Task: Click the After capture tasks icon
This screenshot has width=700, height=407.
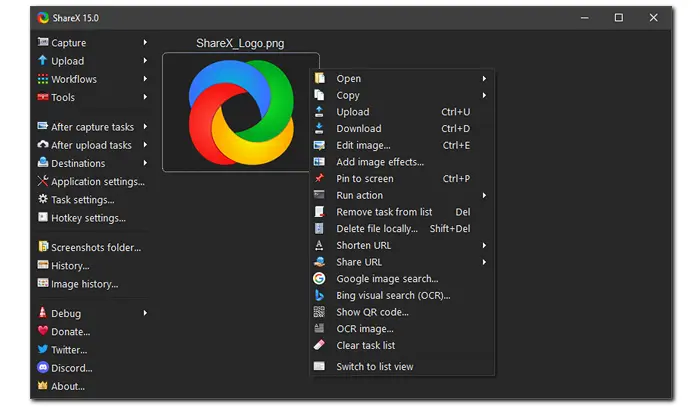Action: (x=43, y=126)
